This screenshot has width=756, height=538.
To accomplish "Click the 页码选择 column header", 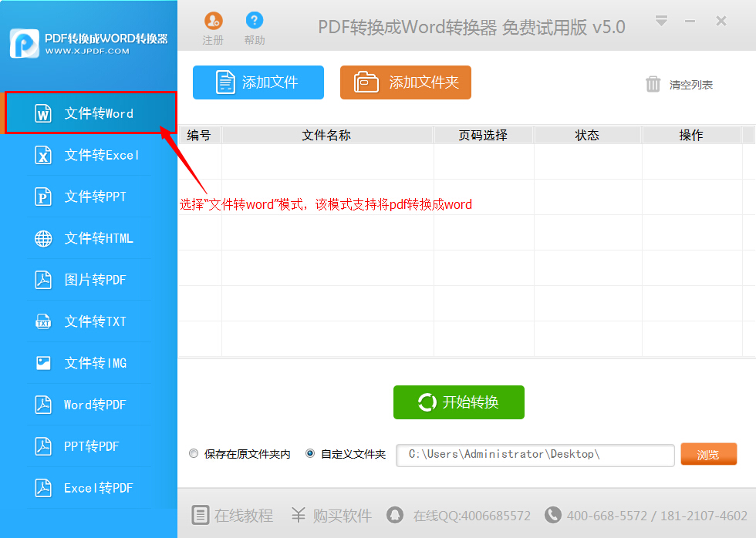I will click(484, 135).
